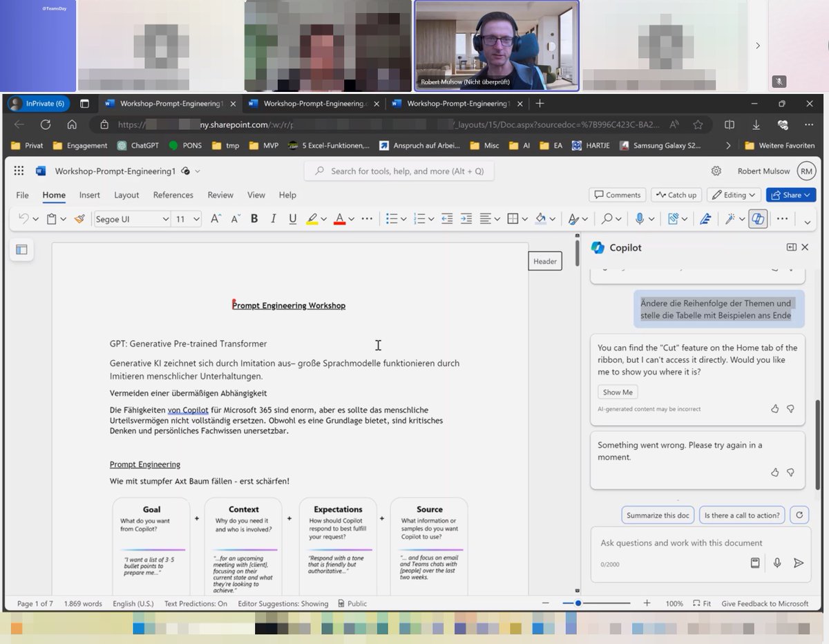Open the Settings gear in Word header

pyautogui.click(x=716, y=171)
